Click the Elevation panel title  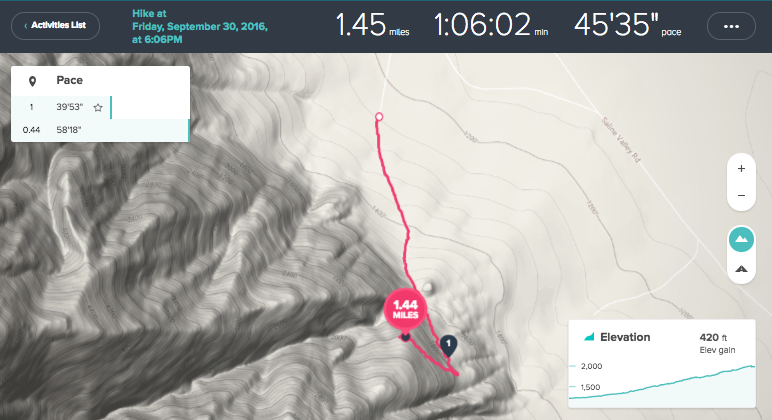(625, 337)
